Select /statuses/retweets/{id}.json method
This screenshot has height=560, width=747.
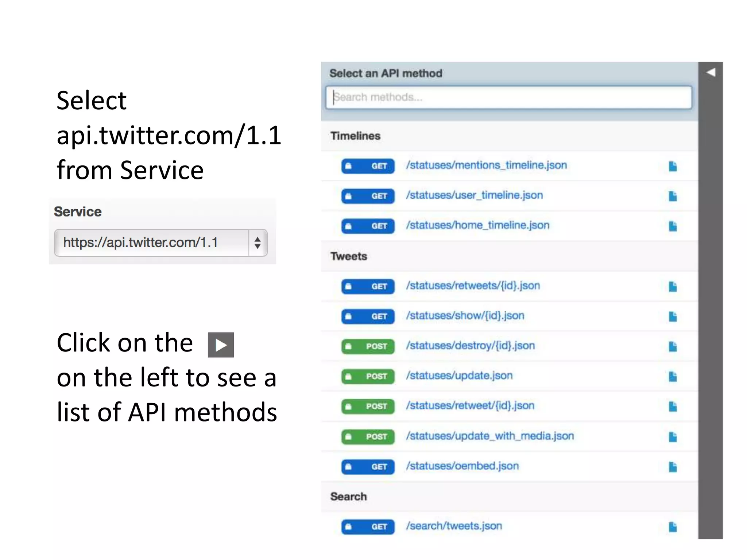[x=473, y=285]
